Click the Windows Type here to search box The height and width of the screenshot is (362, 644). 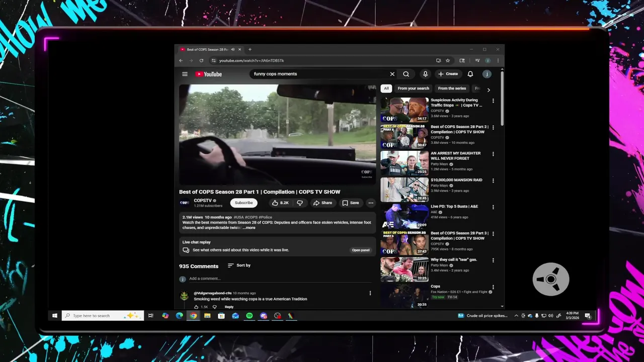point(103,316)
